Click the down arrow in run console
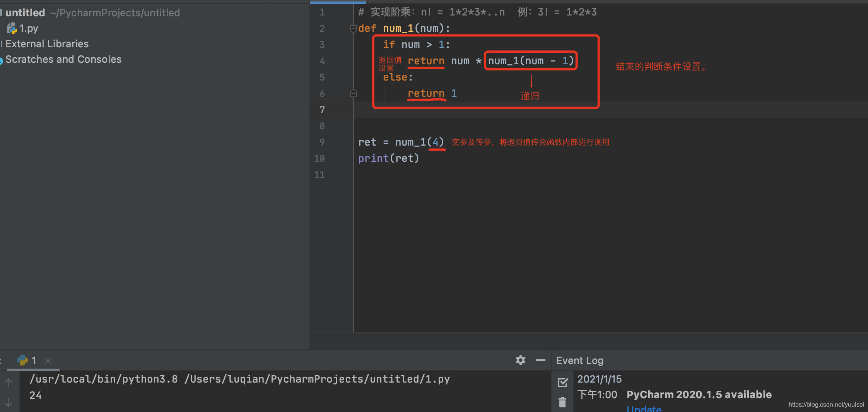The height and width of the screenshot is (412, 868). 9,403
